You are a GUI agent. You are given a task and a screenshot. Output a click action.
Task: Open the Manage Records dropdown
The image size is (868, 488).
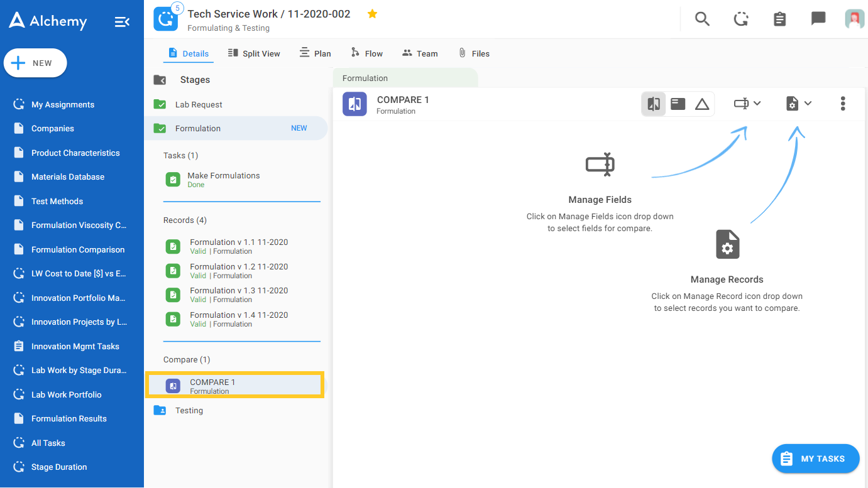click(799, 104)
